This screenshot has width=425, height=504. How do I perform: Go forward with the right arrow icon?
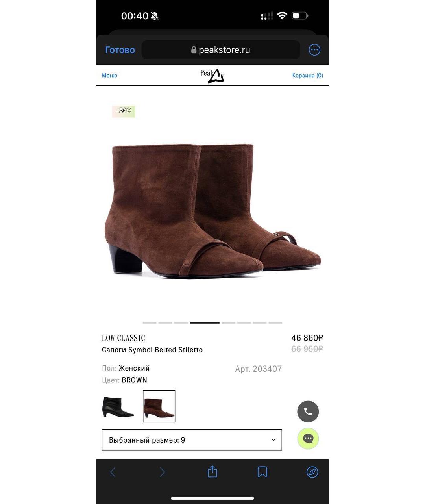click(163, 472)
